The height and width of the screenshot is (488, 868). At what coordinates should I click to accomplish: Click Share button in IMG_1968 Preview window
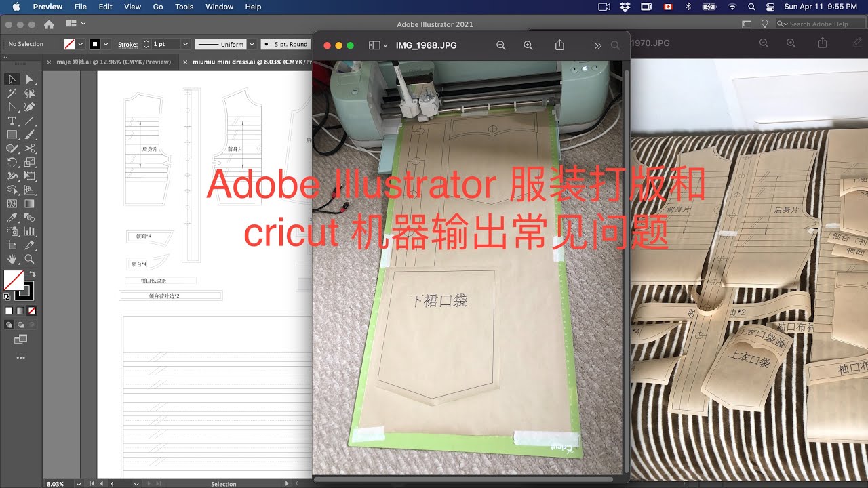point(559,45)
